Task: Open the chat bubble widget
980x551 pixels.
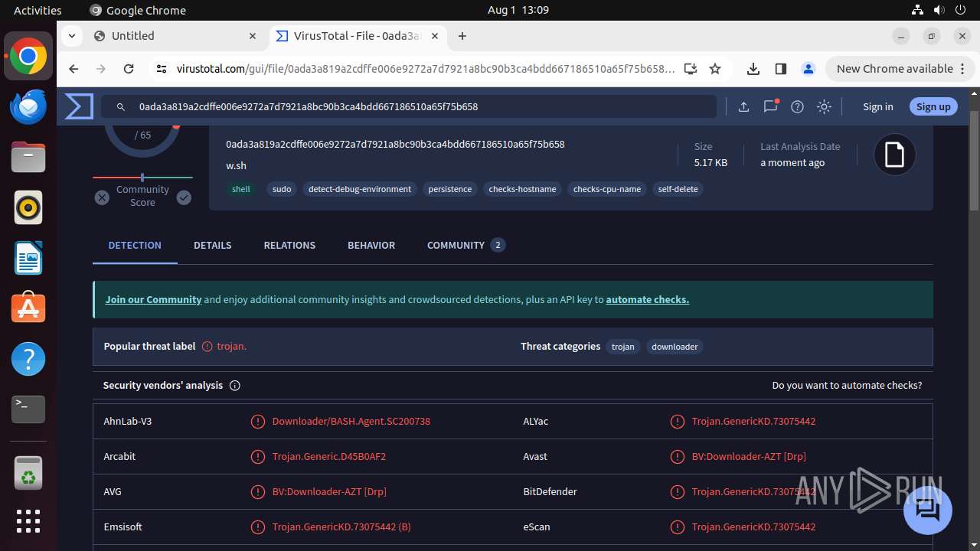Action: (927, 510)
